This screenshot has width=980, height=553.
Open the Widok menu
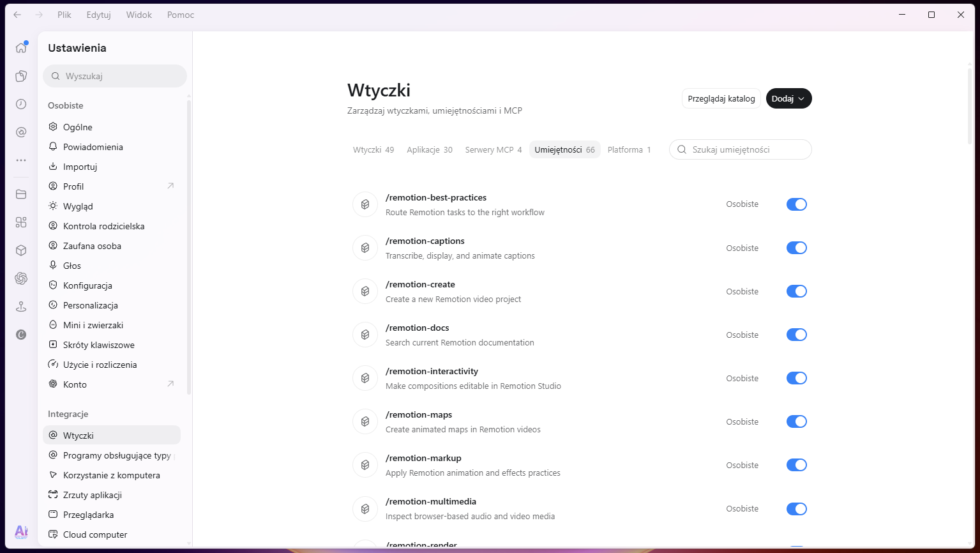(x=139, y=15)
